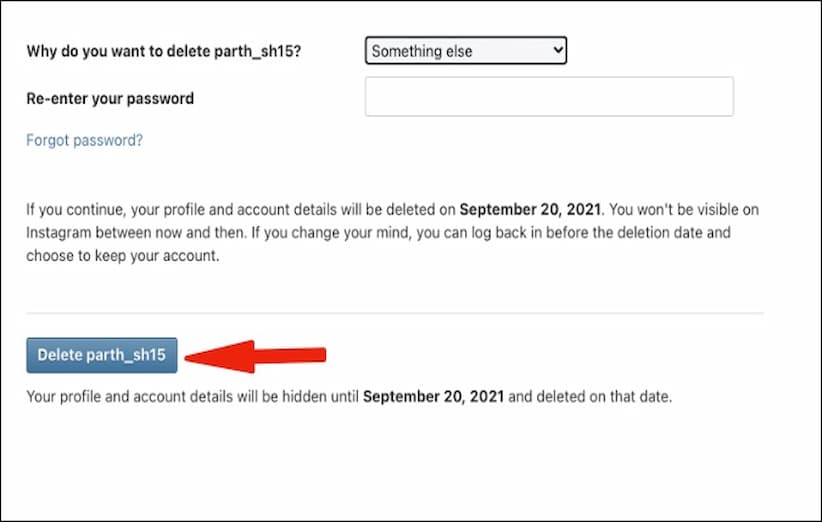822x522 pixels.
Task: Follow the Forgot password? link
Action: 84,140
